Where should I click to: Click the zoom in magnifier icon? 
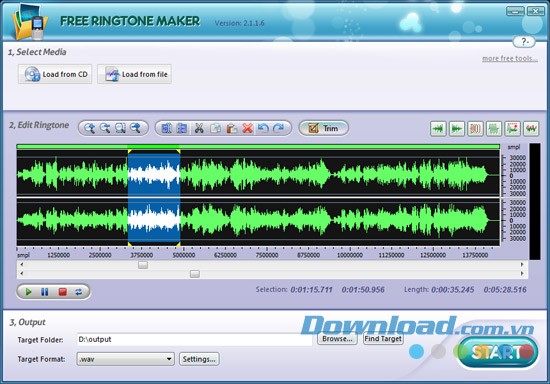coord(89,128)
